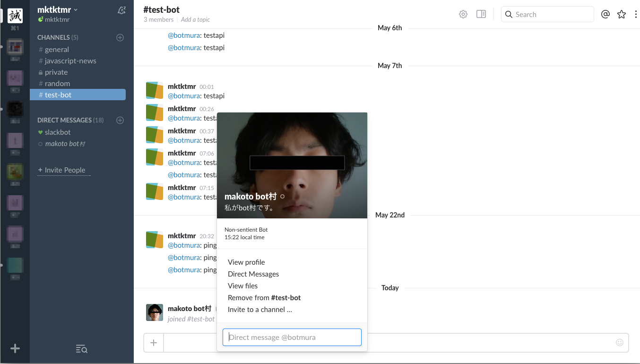Choose View profile in popup menu

[246, 262]
